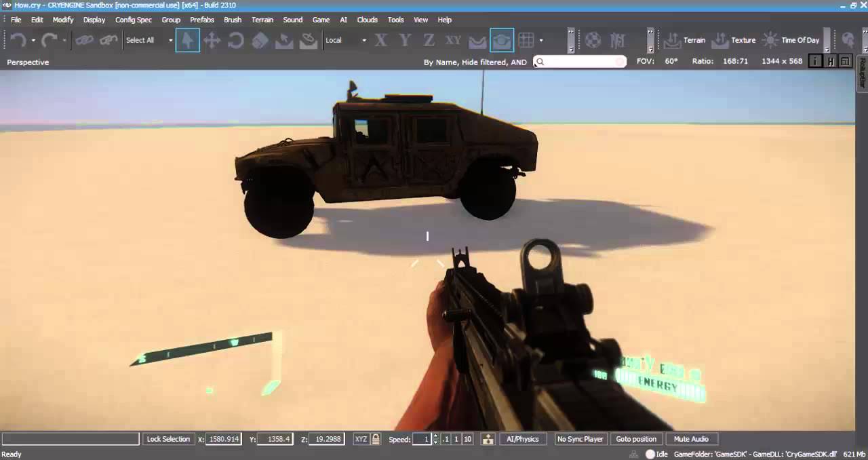Click the AI navigation figure icon
This screenshot has height=460, width=868.
[x=617, y=40]
